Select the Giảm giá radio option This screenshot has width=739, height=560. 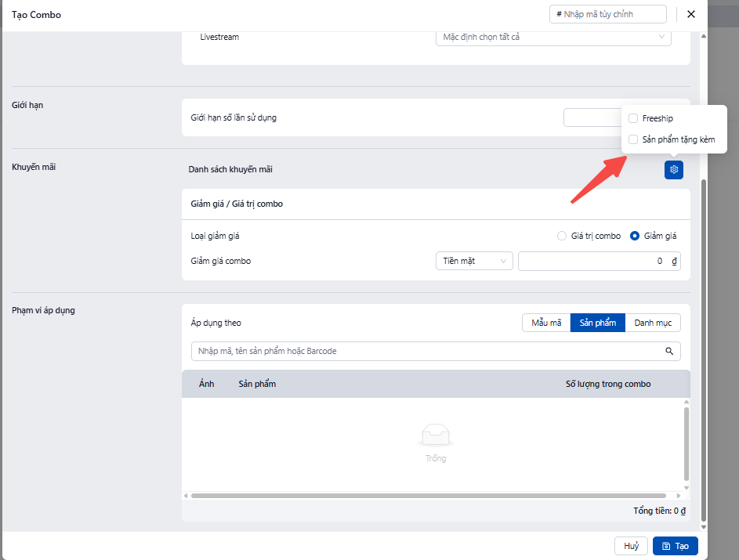[x=635, y=236]
